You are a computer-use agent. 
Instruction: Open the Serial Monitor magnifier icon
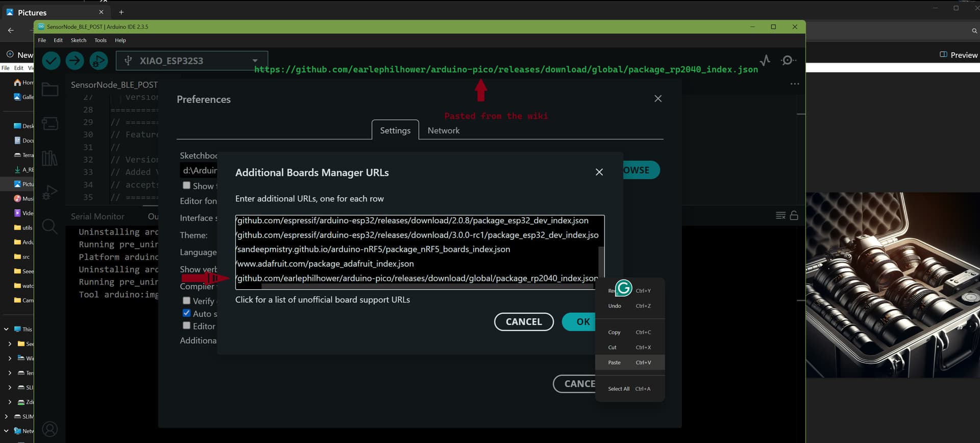(788, 61)
